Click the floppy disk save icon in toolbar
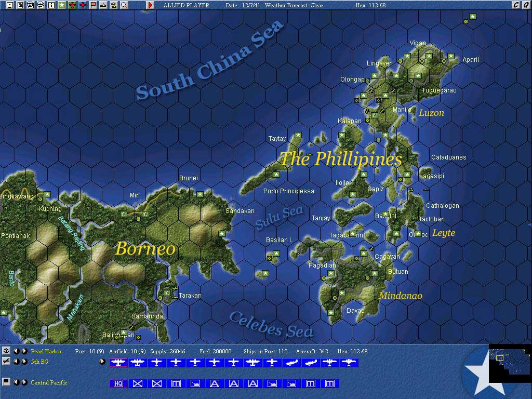The height and width of the screenshot is (399, 532). click(x=10, y=5)
